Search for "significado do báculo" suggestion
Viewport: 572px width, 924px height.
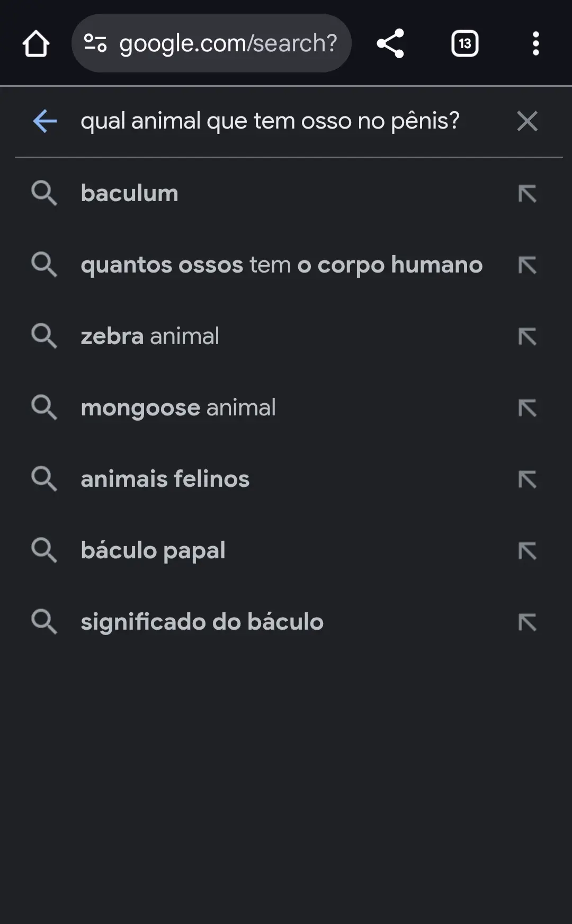pyautogui.click(x=202, y=622)
